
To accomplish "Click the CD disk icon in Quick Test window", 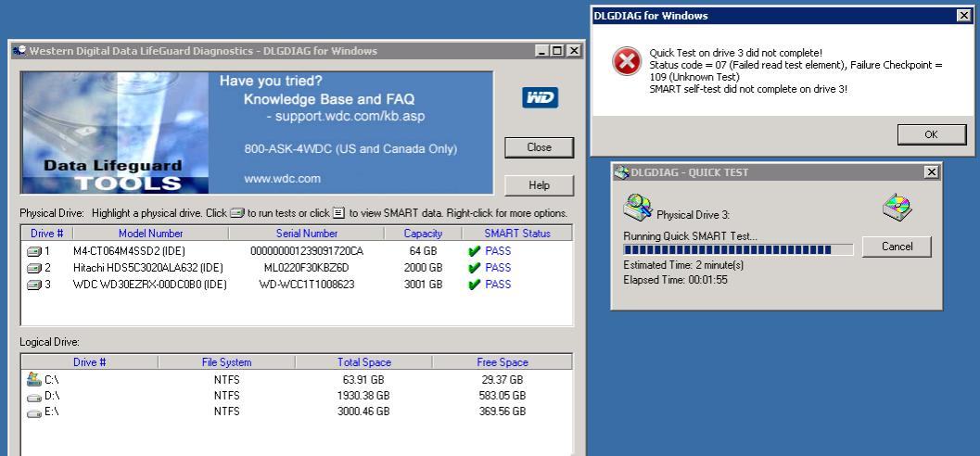I will coord(897,208).
